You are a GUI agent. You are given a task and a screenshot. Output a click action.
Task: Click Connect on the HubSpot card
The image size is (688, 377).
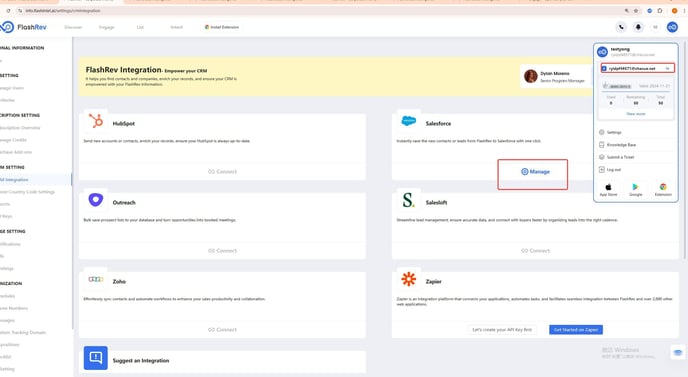tap(222, 172)
